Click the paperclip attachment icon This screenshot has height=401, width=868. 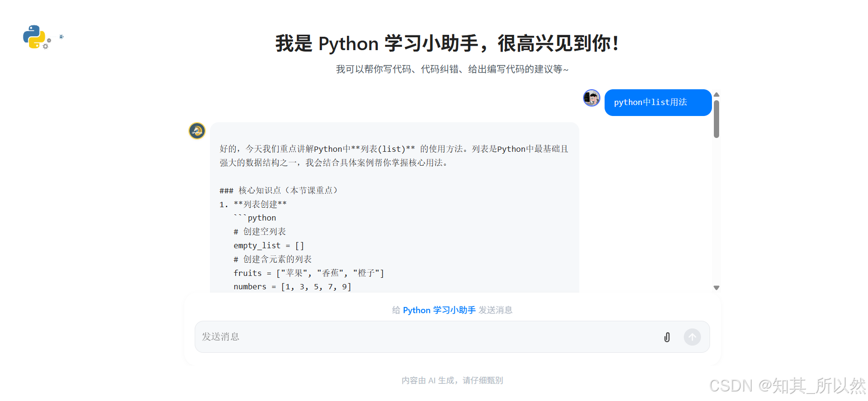tap(667, 337)
